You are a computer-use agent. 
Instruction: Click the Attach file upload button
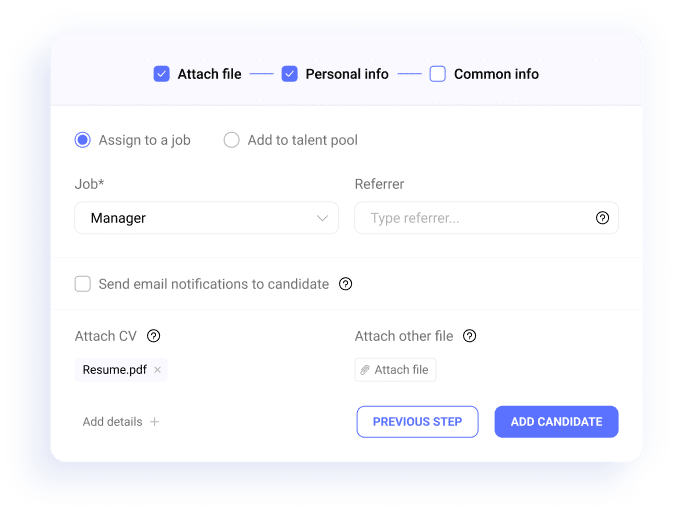point(395,370)
